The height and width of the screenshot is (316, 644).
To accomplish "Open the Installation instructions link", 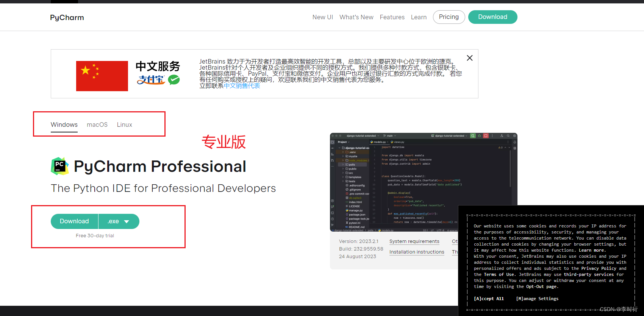I will point(417,252).
